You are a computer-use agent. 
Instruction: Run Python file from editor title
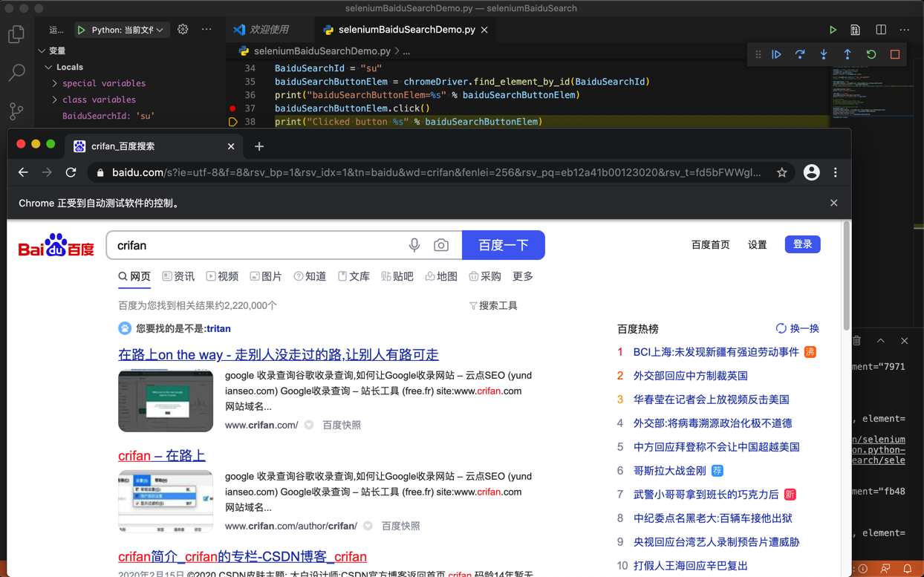pos(833,30)
